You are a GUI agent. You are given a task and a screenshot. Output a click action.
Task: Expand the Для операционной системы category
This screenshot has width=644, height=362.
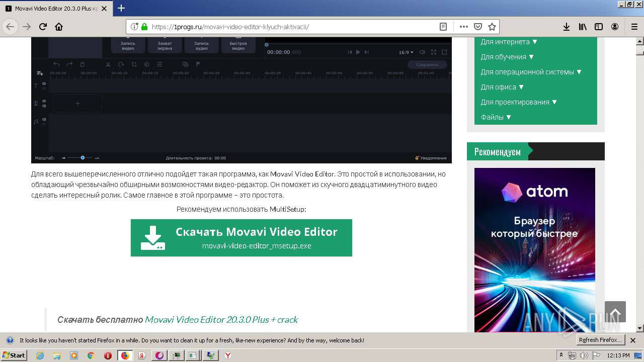coord(531,72)
